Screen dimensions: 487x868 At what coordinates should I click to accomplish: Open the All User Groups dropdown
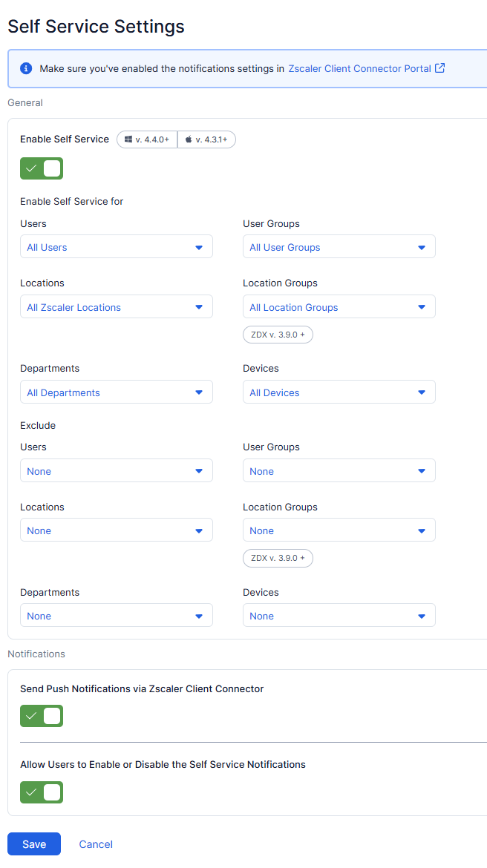click(339, 247)
